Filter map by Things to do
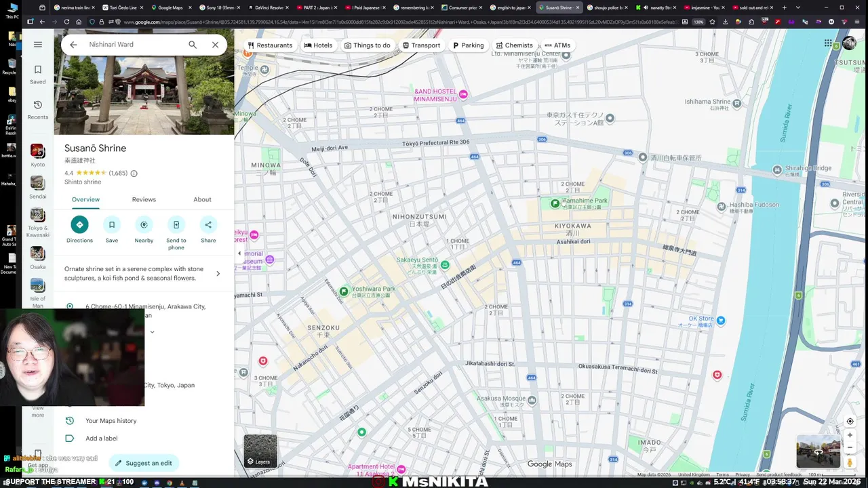Image resolution: width=868 pixels, height=488 pixels. point(368,45)
